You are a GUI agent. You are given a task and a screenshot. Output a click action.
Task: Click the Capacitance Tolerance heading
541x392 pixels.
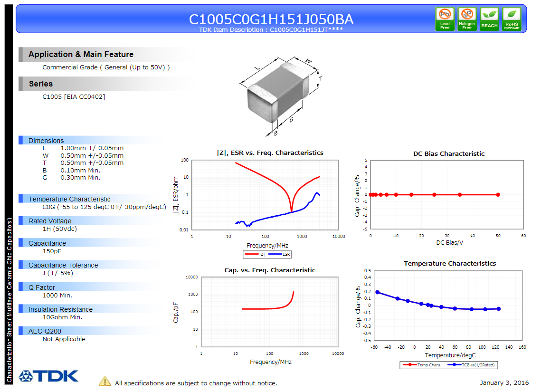(x=64, y=265)
